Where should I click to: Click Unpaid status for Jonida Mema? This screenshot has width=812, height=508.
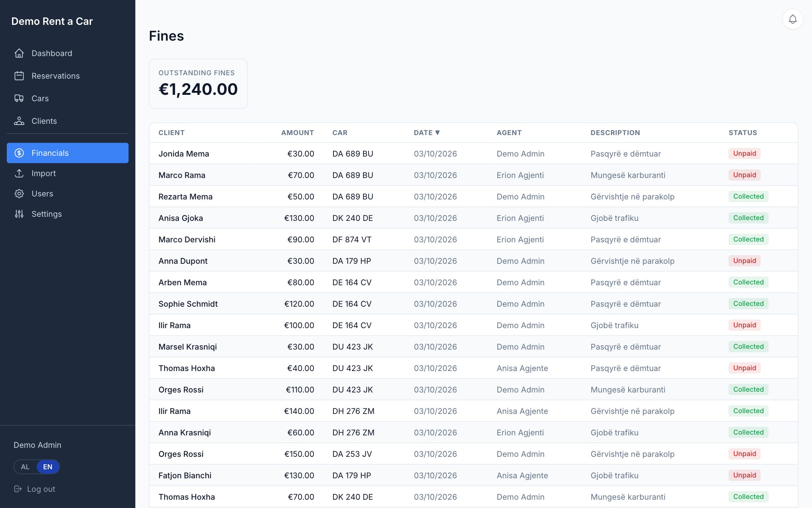click(744, 154)
